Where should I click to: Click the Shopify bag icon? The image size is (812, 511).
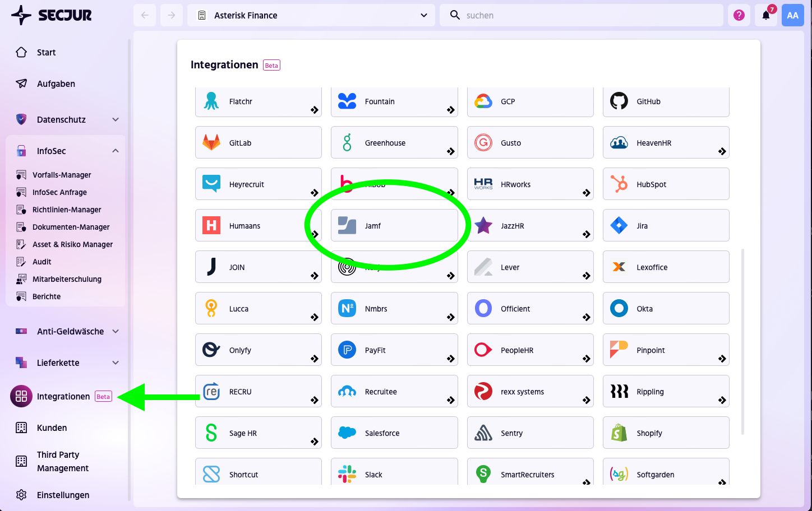(619, 433)
